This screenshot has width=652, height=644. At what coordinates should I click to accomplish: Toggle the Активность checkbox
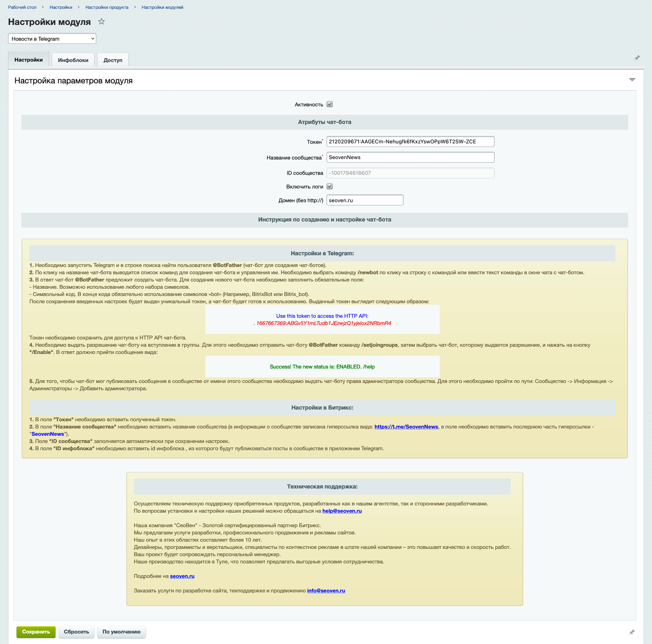click(329, 104)
